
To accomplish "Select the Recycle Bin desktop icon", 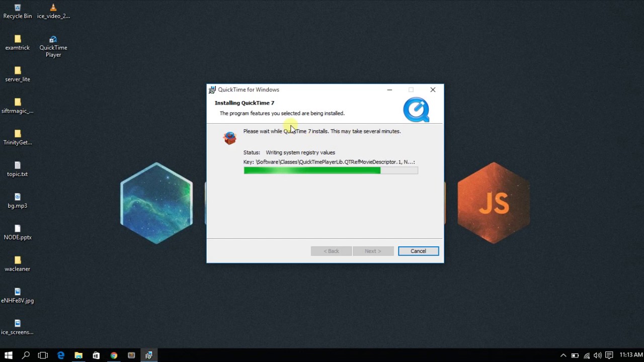I will (18, 12).
